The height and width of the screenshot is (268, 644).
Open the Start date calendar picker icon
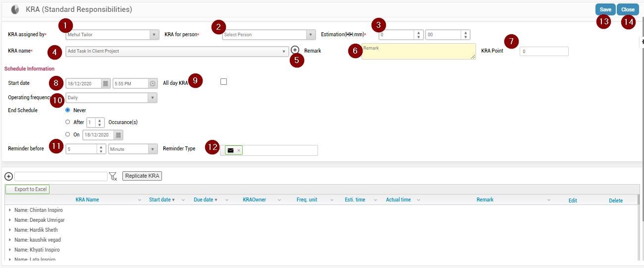[x=105, y=84]
